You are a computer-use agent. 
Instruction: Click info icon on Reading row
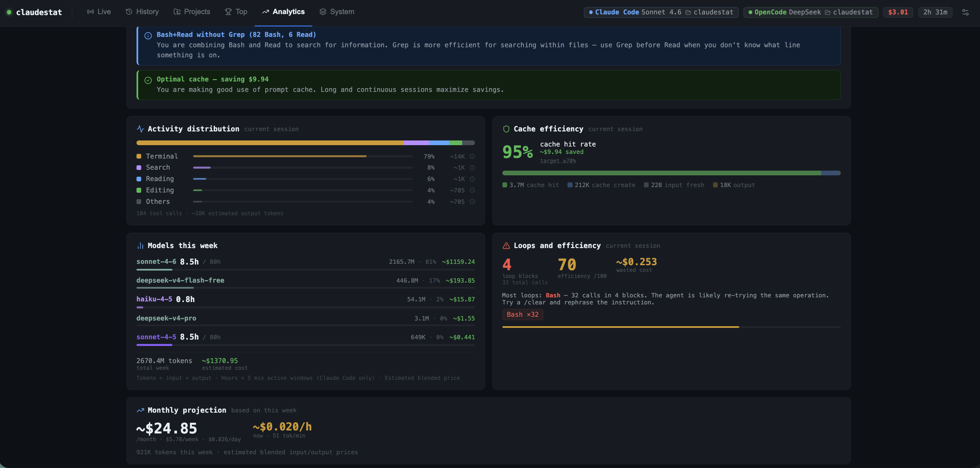(x=472, y=179)
